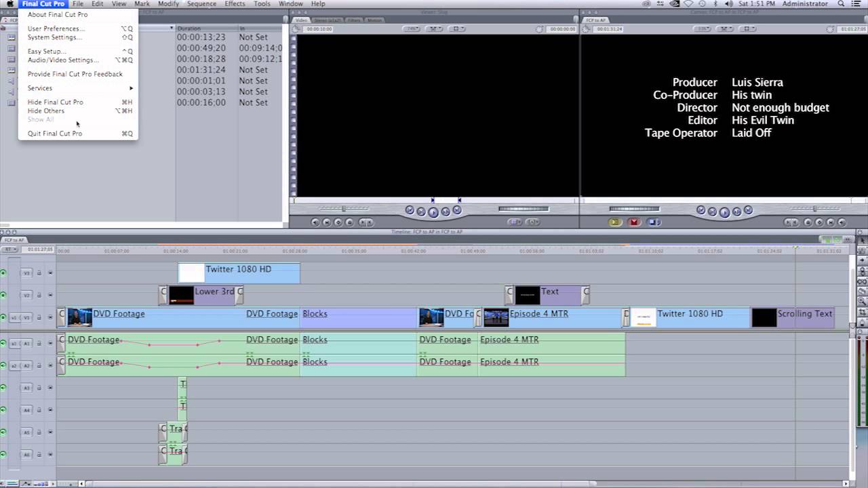Select the Blocks clip on track A1
Screen dimensions: 868x488
tap(358, 344)
